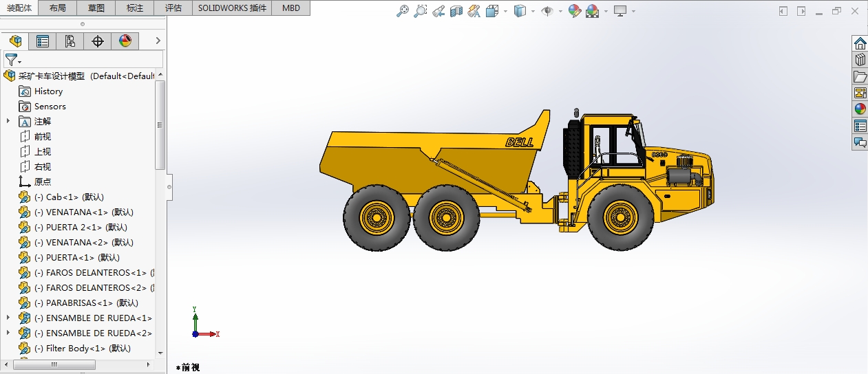Click the View Settings monitor icon

pos(621,11)
